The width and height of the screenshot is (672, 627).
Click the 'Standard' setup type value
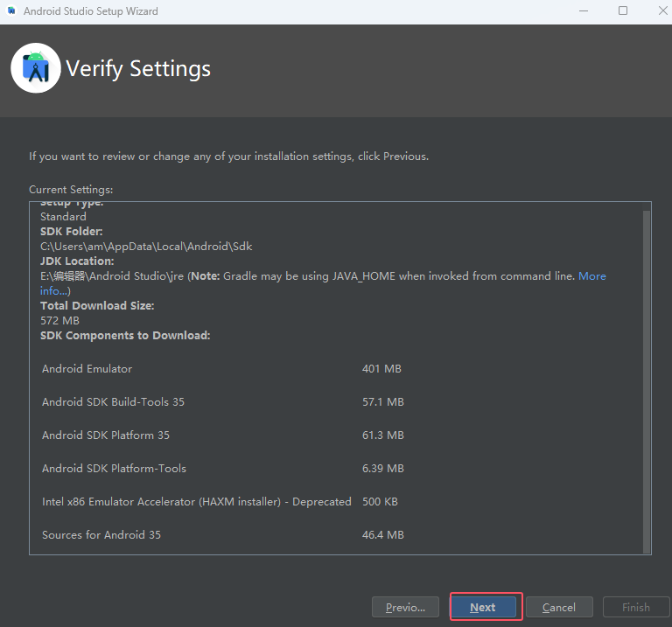(x=63, y=217)
